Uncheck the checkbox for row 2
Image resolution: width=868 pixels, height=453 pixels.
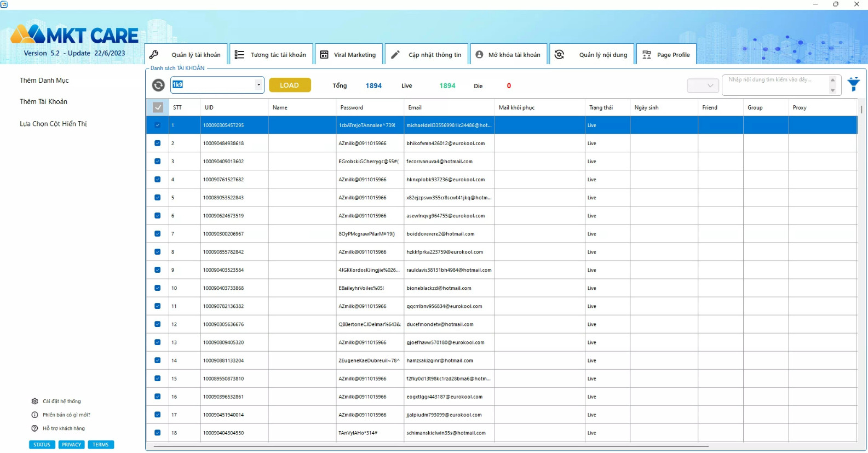pos(158,143)
